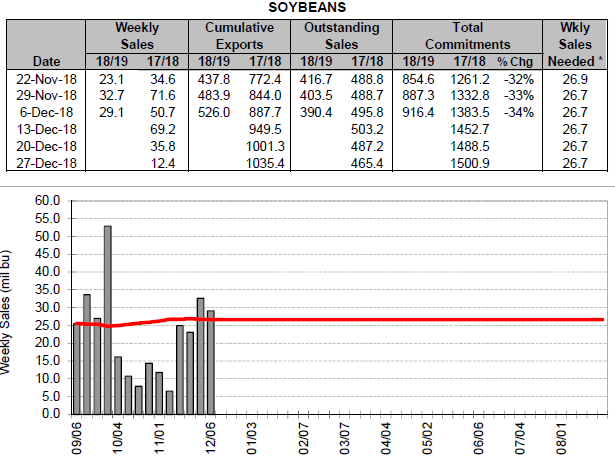This screenshot has width=615, height=465.
Task: Select the -34% change value
Action: (519, 111)
